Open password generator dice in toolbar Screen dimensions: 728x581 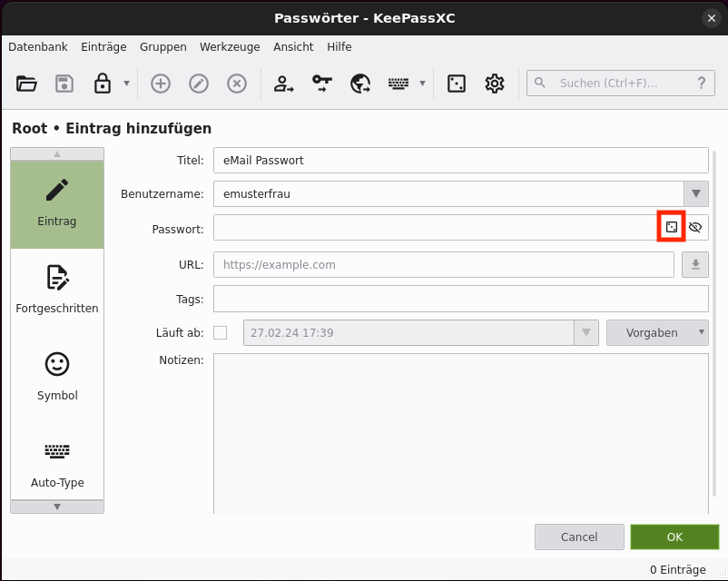pos(457,84)
